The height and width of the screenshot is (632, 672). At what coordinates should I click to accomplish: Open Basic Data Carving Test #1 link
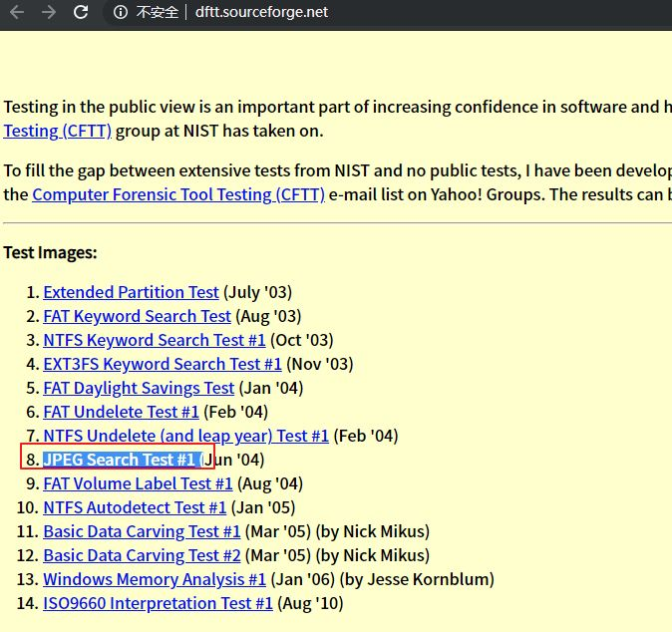point(142,531)
